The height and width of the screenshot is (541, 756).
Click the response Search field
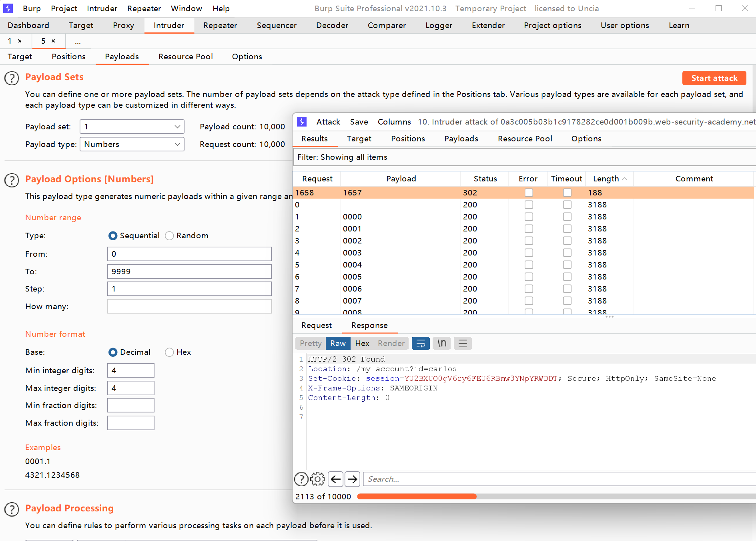559,479
